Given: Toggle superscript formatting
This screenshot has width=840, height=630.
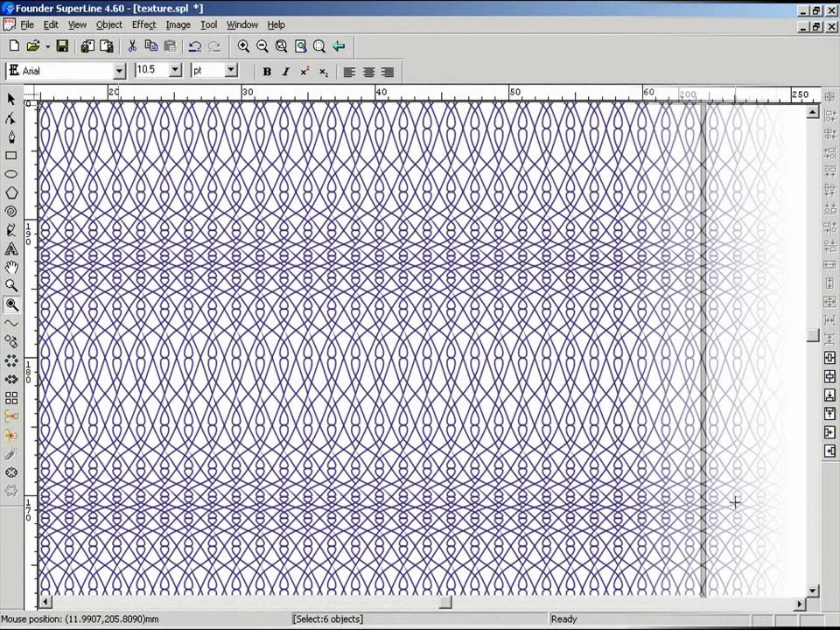Looking at the screenshot, I should pos(304,71).
